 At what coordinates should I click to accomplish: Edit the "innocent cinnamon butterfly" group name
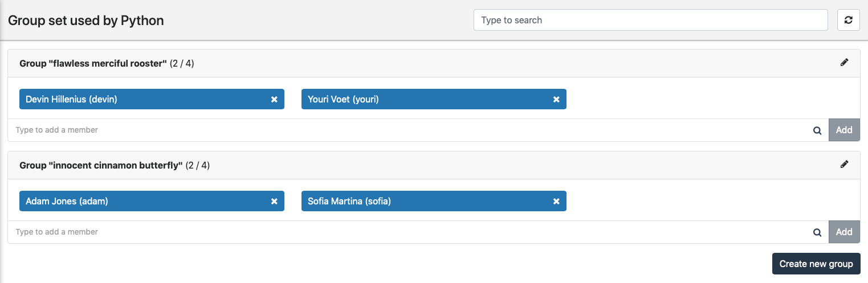[x=844, y=165]
